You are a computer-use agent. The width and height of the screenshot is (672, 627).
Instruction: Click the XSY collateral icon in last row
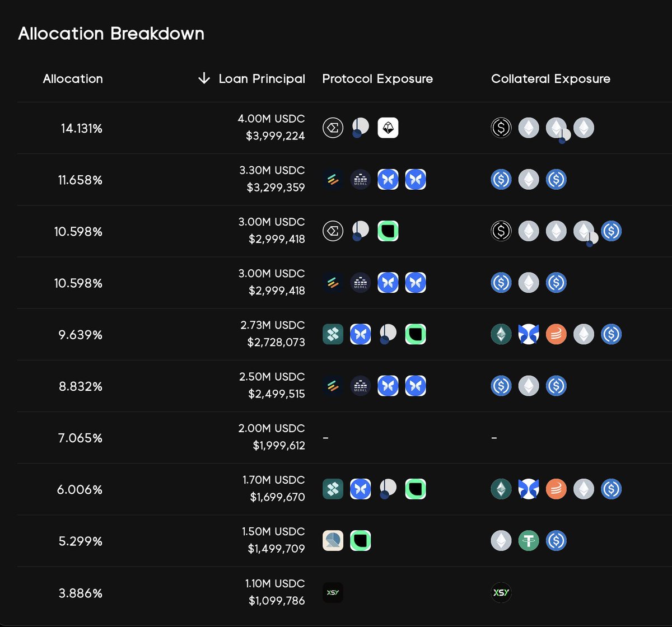pos(501,592)
